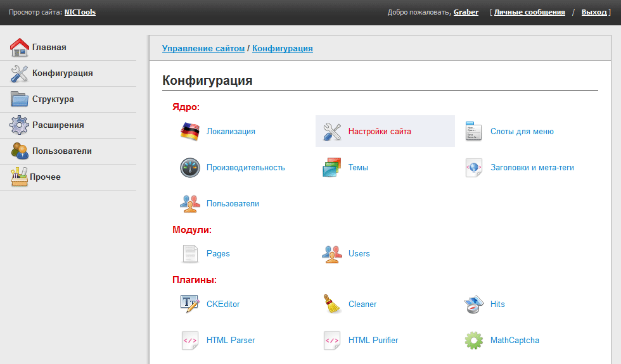The width and height of the screenshot is (621, 364).
Task: Open the Локализация settings link
Action: [x=231, y=132]
